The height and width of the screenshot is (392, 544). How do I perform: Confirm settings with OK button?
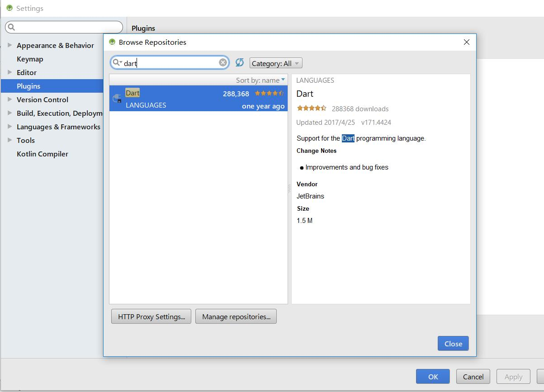tap(433, 377)
